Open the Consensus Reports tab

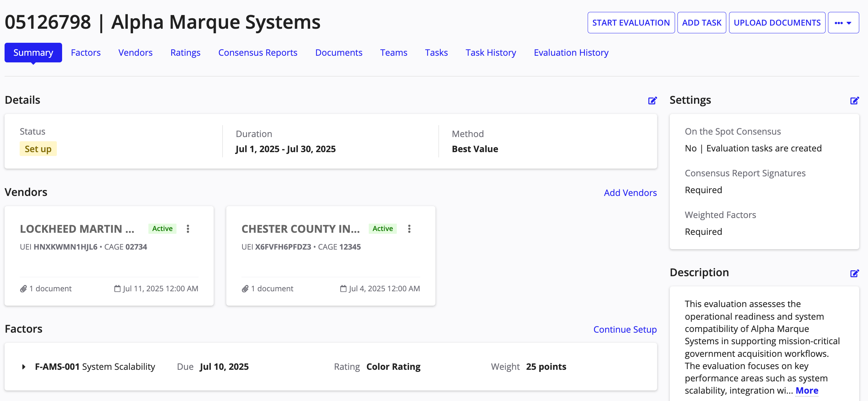258,53
